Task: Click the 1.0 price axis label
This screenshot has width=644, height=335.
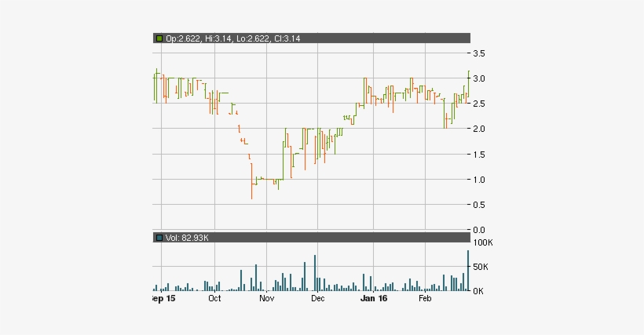Action: (x=479, y=180)
